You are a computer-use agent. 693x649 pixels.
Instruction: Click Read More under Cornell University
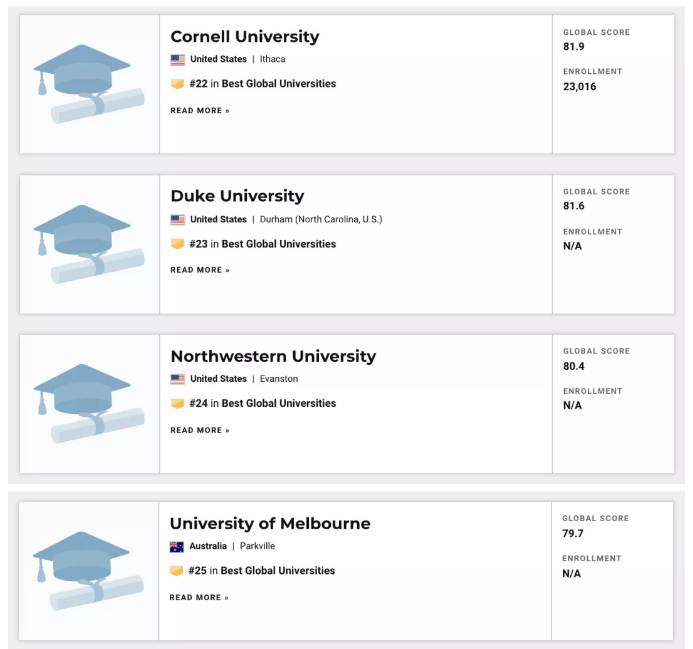click(200, 111)
